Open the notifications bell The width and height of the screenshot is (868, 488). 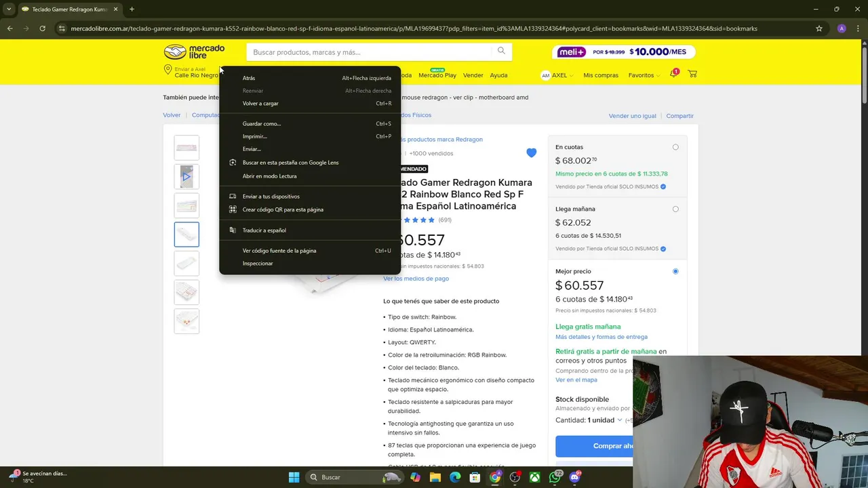tap(673, 74)
